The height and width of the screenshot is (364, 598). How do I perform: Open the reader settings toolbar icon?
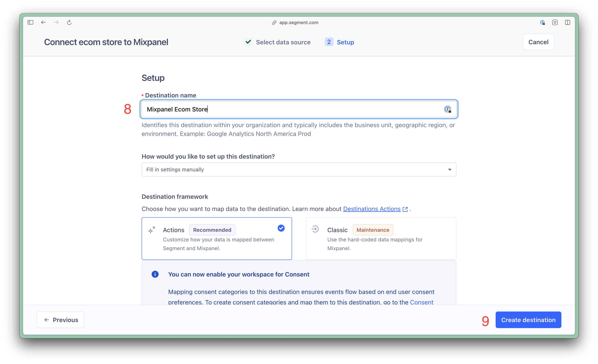click(555, 23)
